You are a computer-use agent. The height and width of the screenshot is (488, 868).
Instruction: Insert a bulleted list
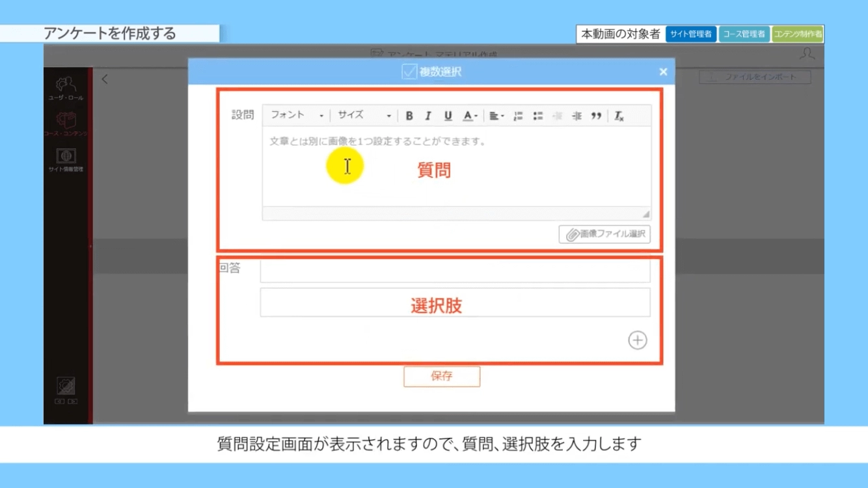(537, 116)
